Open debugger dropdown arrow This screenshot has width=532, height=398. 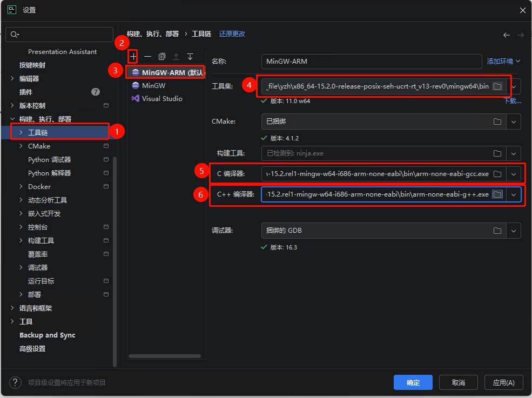[x=514, y=231]
